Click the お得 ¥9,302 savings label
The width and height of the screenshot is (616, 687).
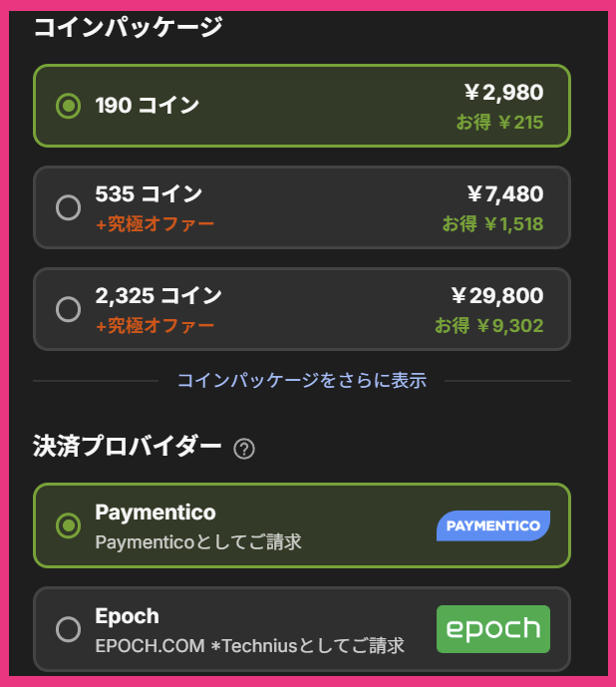click(x=488, y=326)
